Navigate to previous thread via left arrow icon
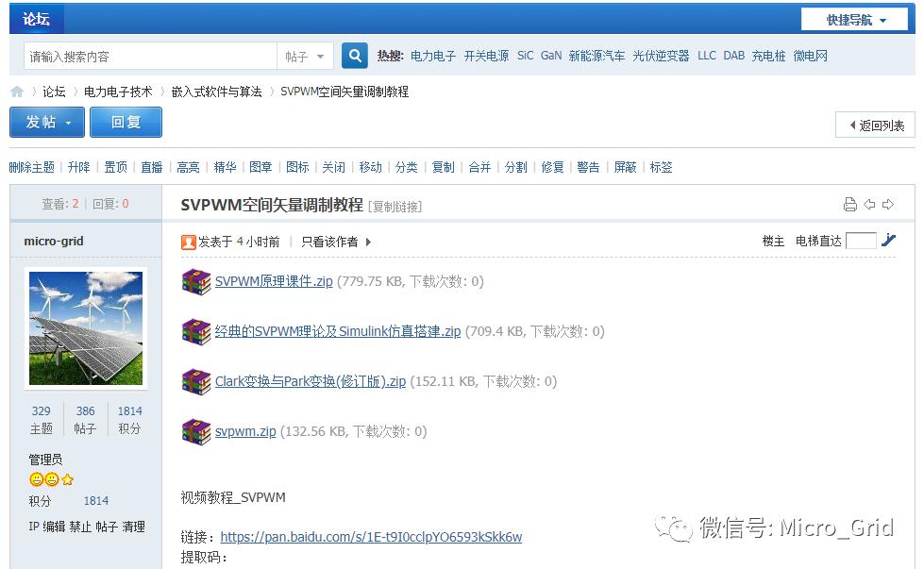The width and height of the screenshot is (924, 569). pos(869,204)
